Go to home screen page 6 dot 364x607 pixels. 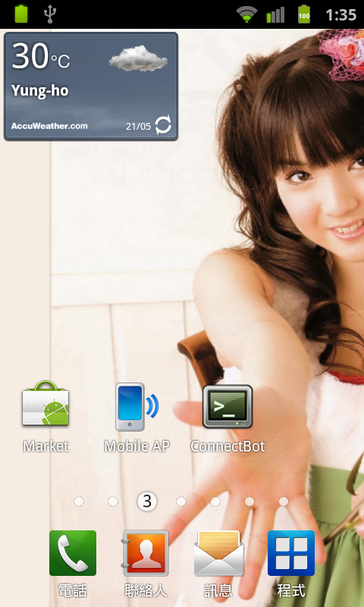pos(249,502)
